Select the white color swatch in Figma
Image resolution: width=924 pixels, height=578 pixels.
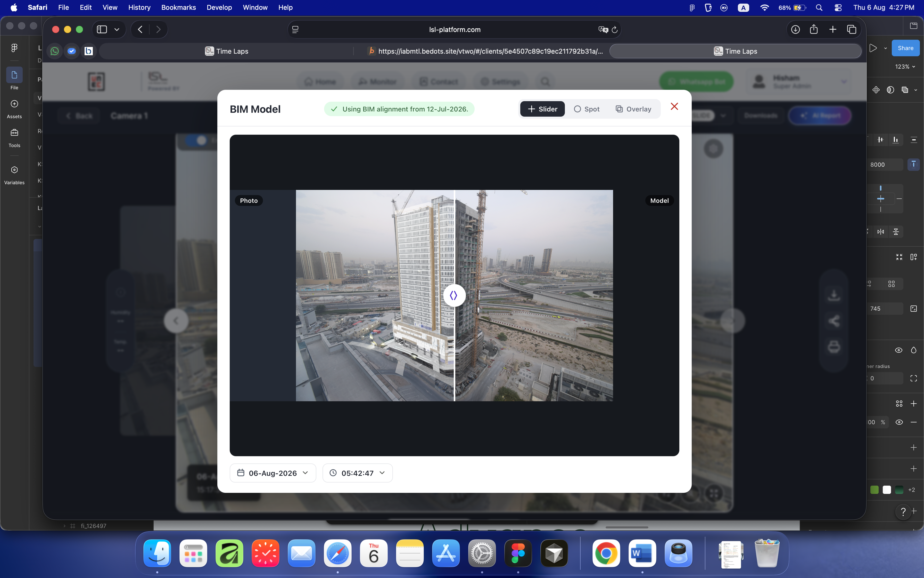click(x=887, y=490)
